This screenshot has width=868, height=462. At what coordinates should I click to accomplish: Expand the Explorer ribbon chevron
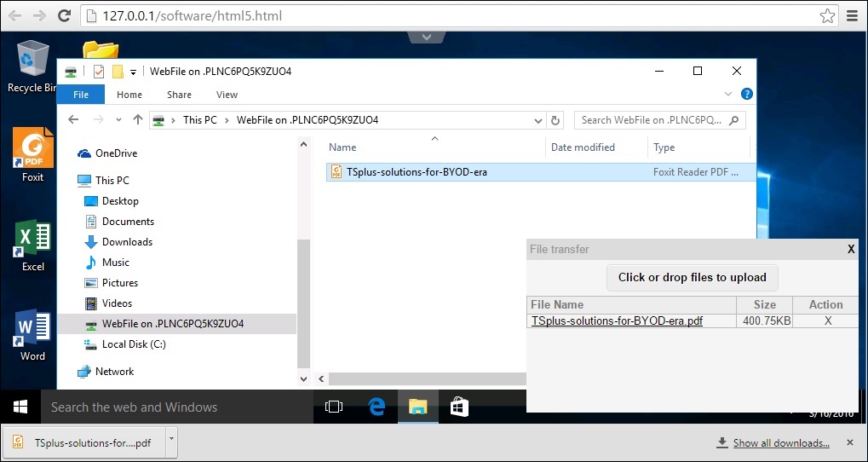click(728, 95)
